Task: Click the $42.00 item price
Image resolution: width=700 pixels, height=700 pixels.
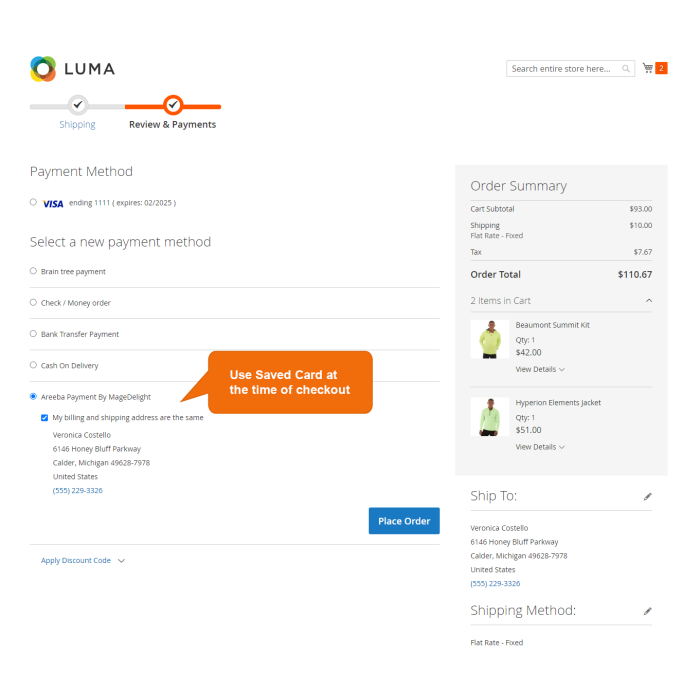Action: click(529, 353)
